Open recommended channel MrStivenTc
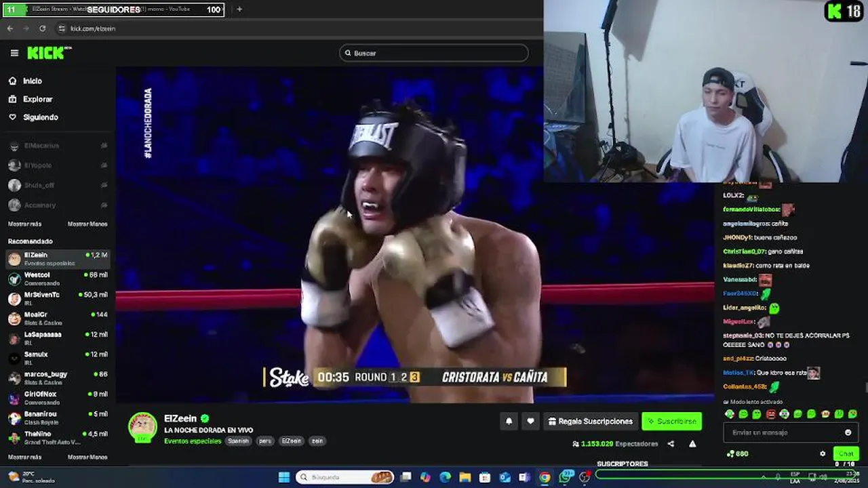This screenshot has height=488, width=868. (x=58, y=298)
